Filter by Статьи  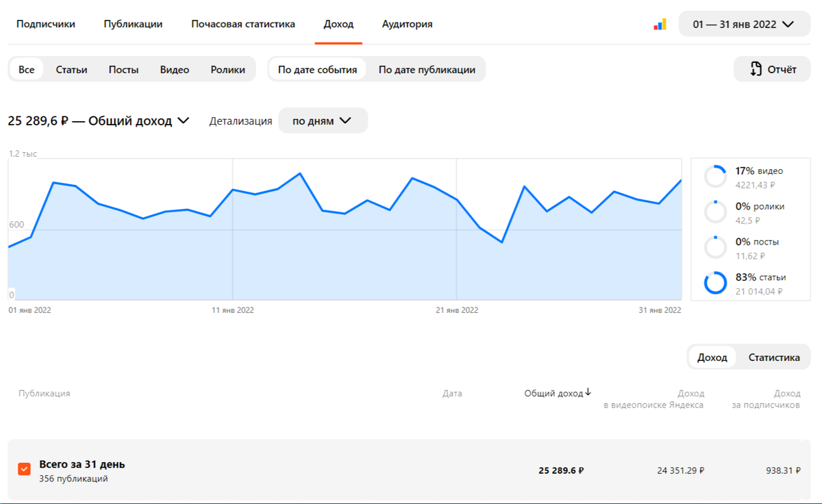pos(71,69)
